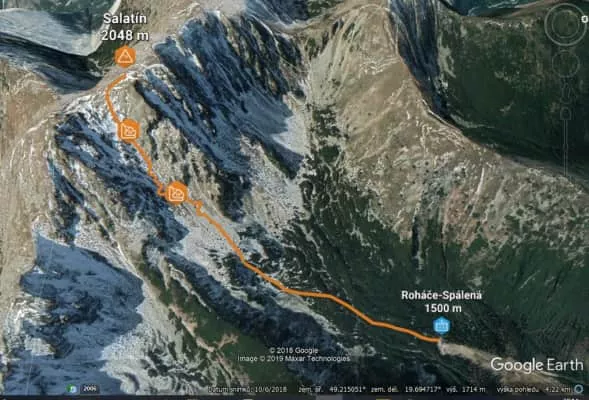Viewport: 589px width, 400px height.
Task: Open the upper orange photo waypoint marker
Action: pyautogui.click(x=129, y=131)
